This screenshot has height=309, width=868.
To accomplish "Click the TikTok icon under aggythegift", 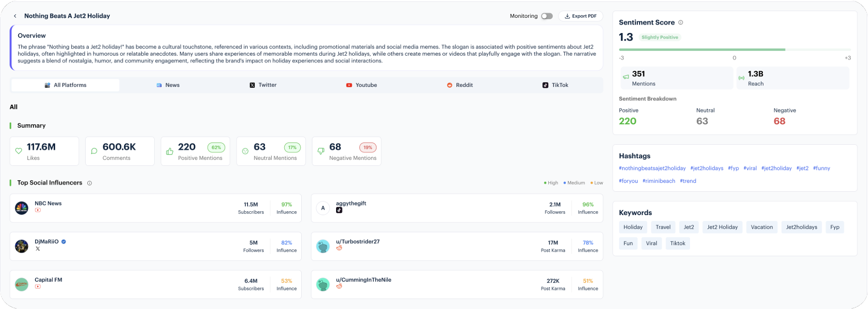I will point(339,210).
